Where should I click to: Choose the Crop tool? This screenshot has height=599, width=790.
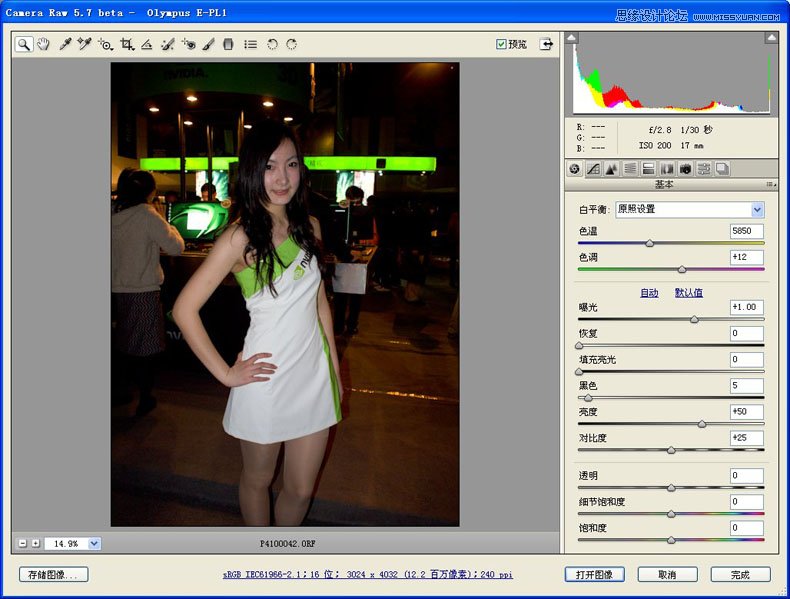(126, 44)
